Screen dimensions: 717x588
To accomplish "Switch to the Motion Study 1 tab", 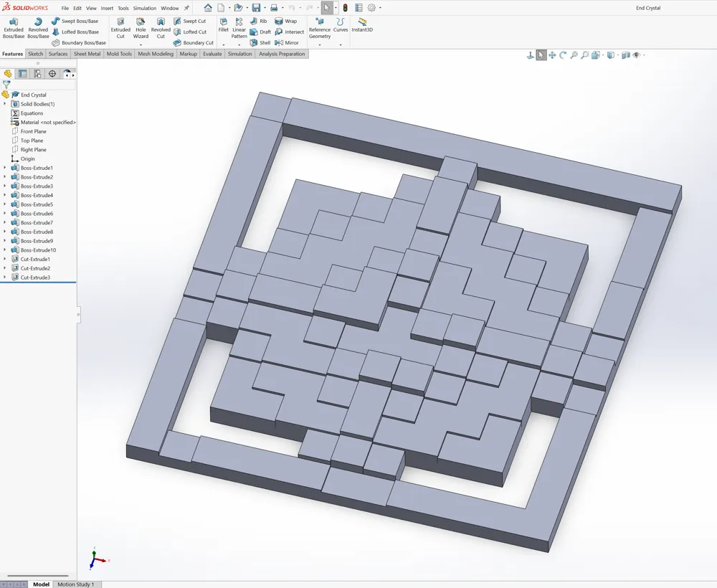I will click(x=76, y=584).
